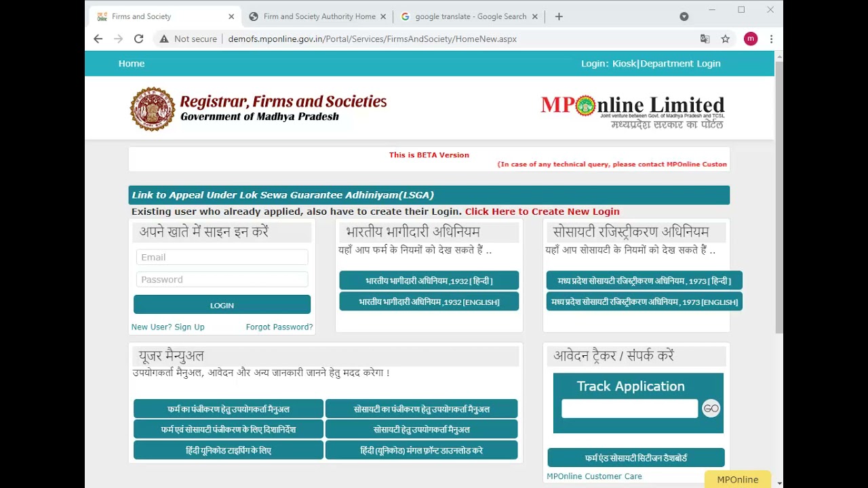Click the browser forward arrow
The height and width of the screenshot is (488, 868).
(x=119, y=39)
